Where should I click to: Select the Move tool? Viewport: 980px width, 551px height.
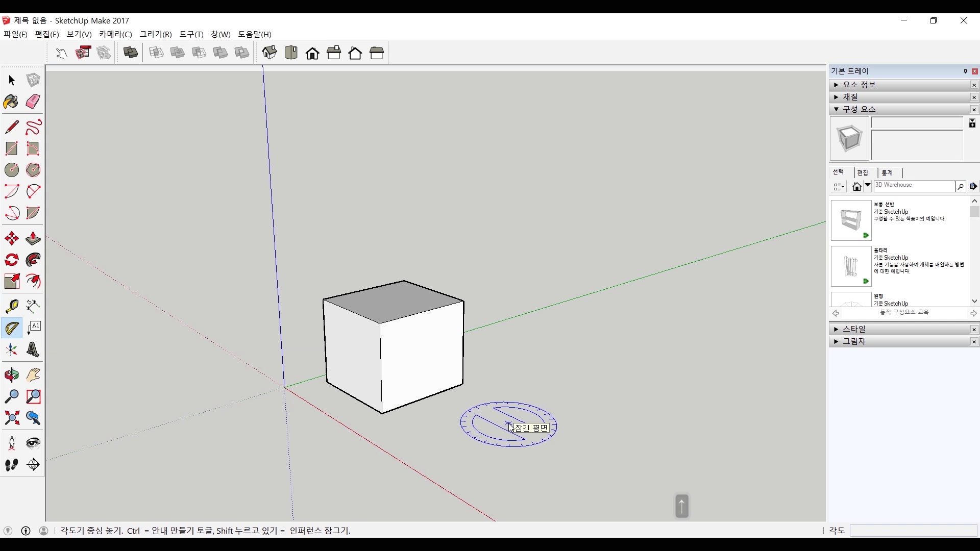[x=11, y=238]
